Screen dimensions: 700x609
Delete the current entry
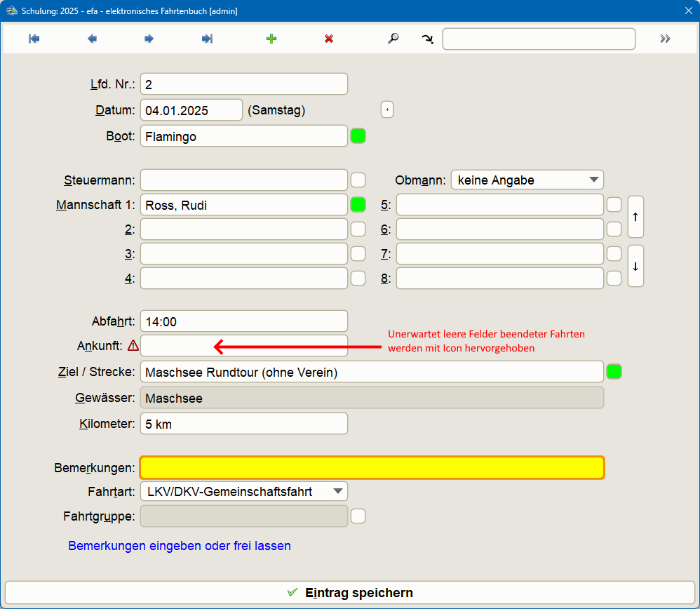coord(328,39)
